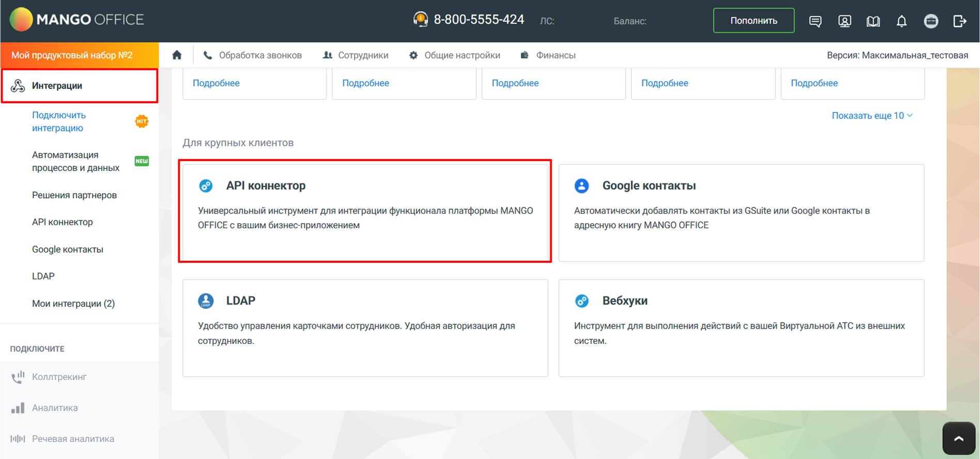Select 'Решения партнеров' in sidebar
This screenshot has width=980, height=459.
(74, 195)
